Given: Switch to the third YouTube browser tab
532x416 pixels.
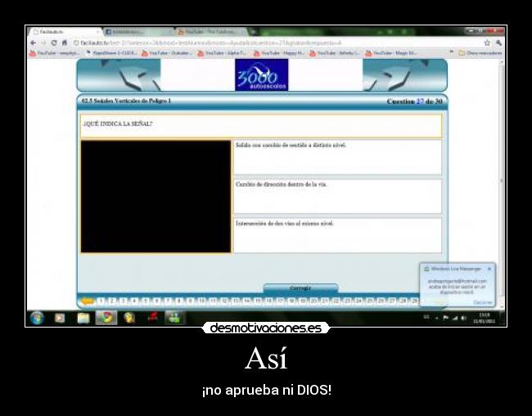Looking at the screenshot, I should (209, 32).
